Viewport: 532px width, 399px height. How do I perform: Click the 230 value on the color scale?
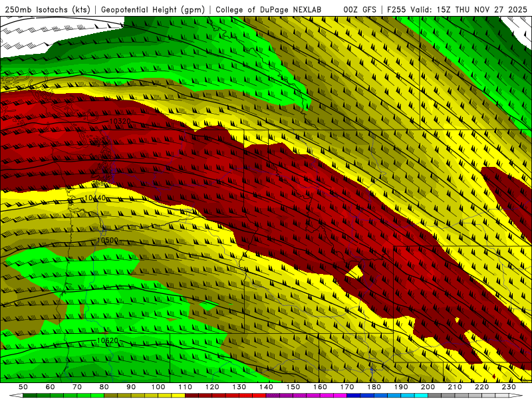pyautogui.click(x=509, y=387)
